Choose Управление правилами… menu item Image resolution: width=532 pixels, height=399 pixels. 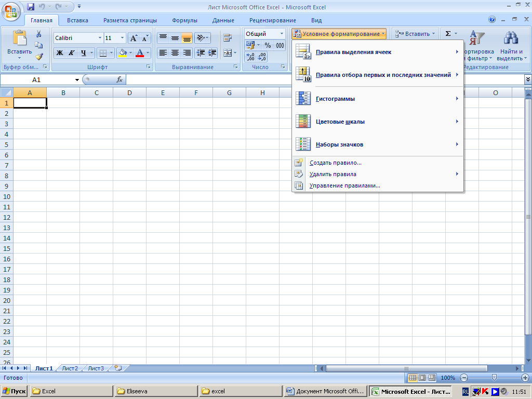coord(378,185)
